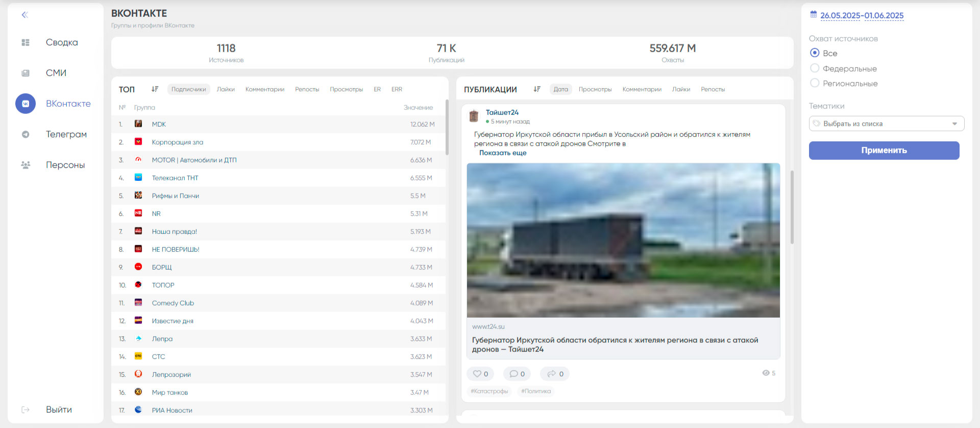980x428 pixels.
Task: Click the СМИ newspaper icon
Action: (26, 73)
